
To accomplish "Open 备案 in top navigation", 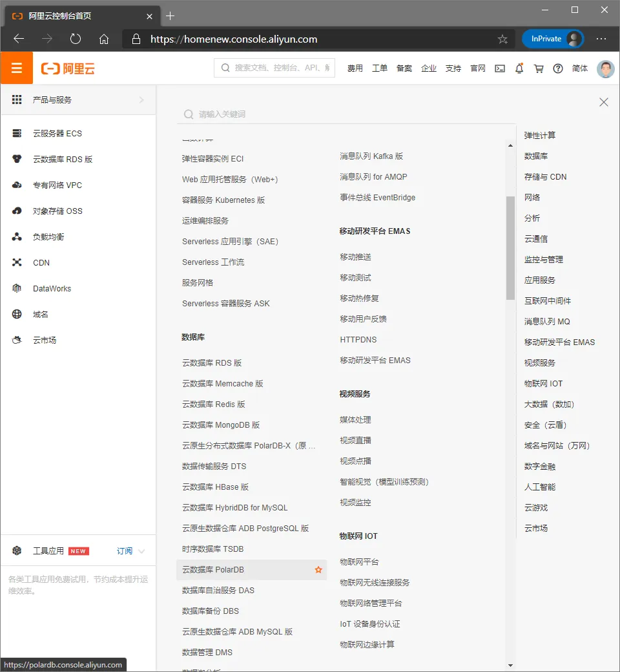I will (x=404, y=68).
